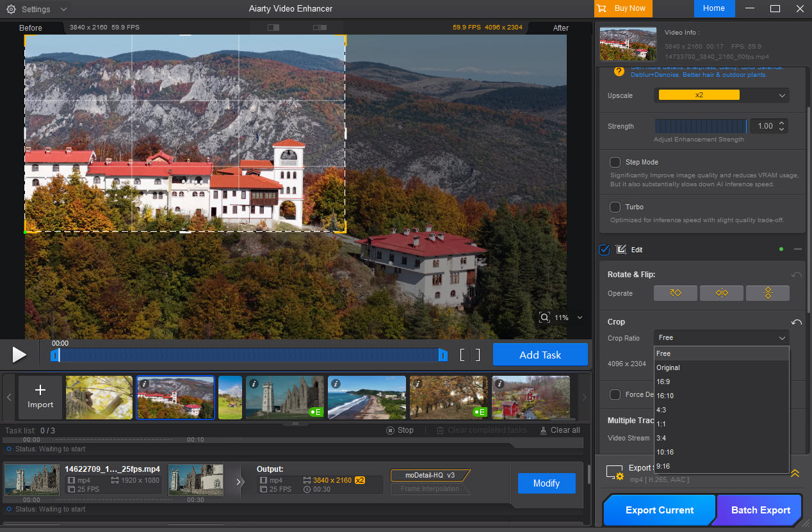Flip the video vertically
812x532 pixels.
768,293
